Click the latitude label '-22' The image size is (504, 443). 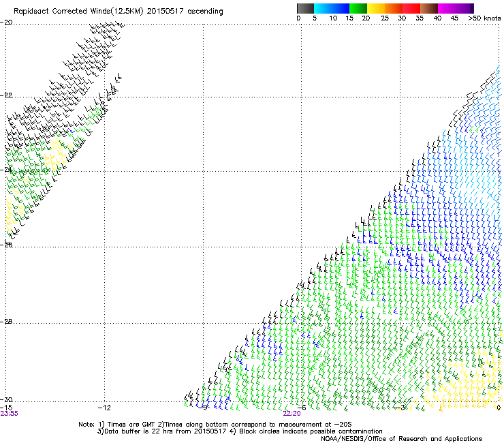pyautogui.click(x=7, y=95)
